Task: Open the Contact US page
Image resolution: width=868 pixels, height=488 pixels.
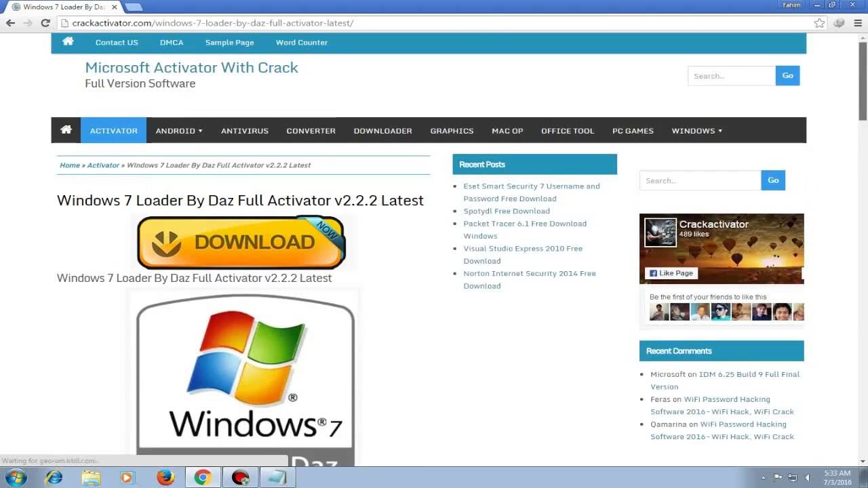Action: pos(117,42)
